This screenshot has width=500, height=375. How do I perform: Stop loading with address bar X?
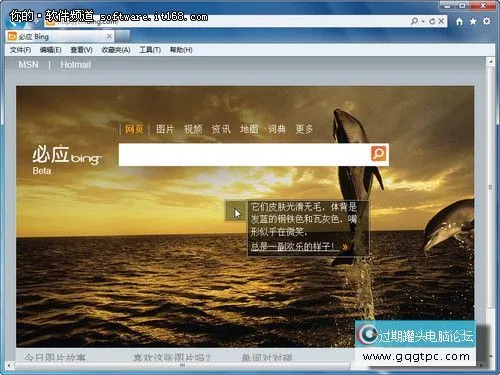[x=441, y=21]
